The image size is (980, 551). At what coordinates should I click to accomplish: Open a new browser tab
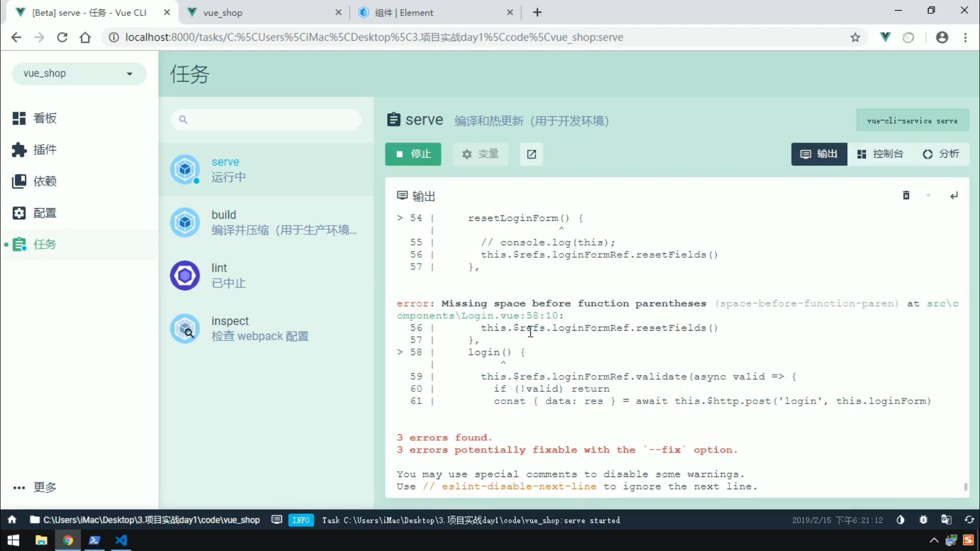537,13
